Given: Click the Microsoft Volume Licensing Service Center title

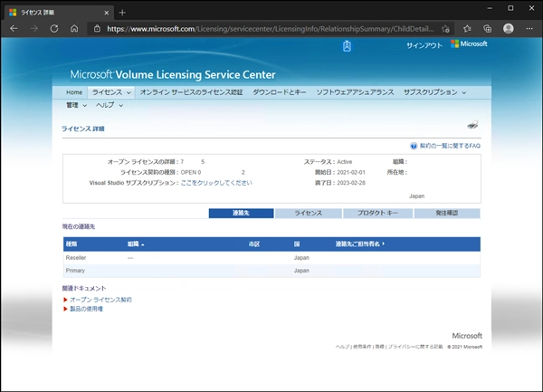Looking at the screenshot, I should click(x=173, y=74).
